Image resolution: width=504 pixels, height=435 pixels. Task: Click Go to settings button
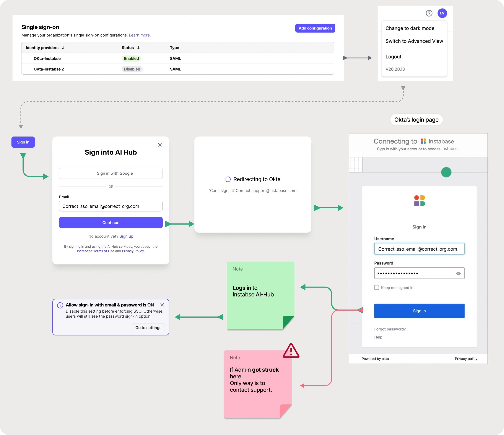pos(148,328)
